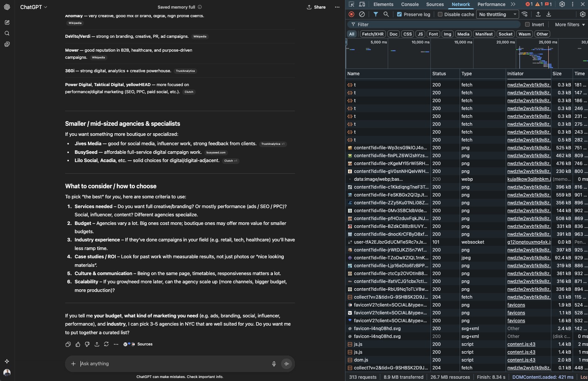Stop recording network log (red button)
Screen dimensions: 588x381
351,14
